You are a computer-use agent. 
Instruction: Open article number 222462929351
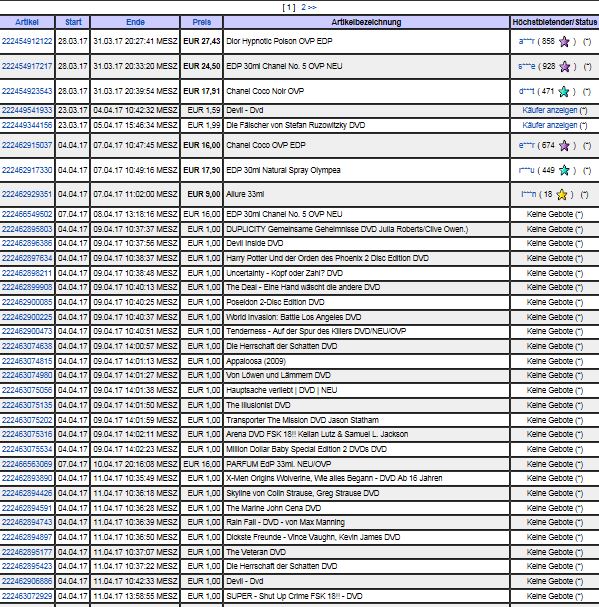27,194
